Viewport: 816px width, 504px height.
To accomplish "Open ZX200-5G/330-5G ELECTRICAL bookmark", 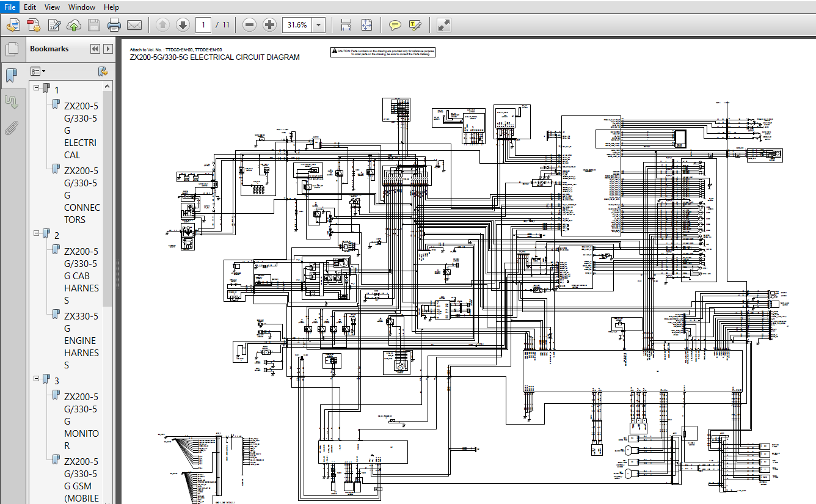I will 81,130.
